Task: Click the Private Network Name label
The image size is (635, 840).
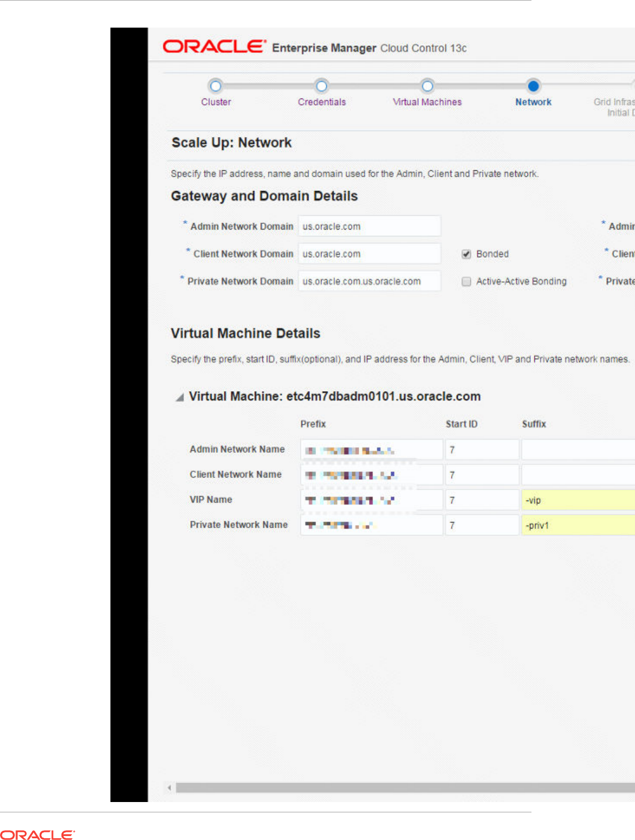Action: [239, 525]
